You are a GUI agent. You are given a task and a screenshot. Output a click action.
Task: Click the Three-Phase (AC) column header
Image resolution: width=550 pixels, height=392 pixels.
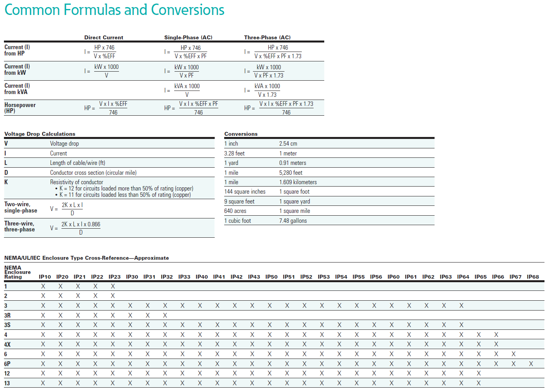point(267,37)
